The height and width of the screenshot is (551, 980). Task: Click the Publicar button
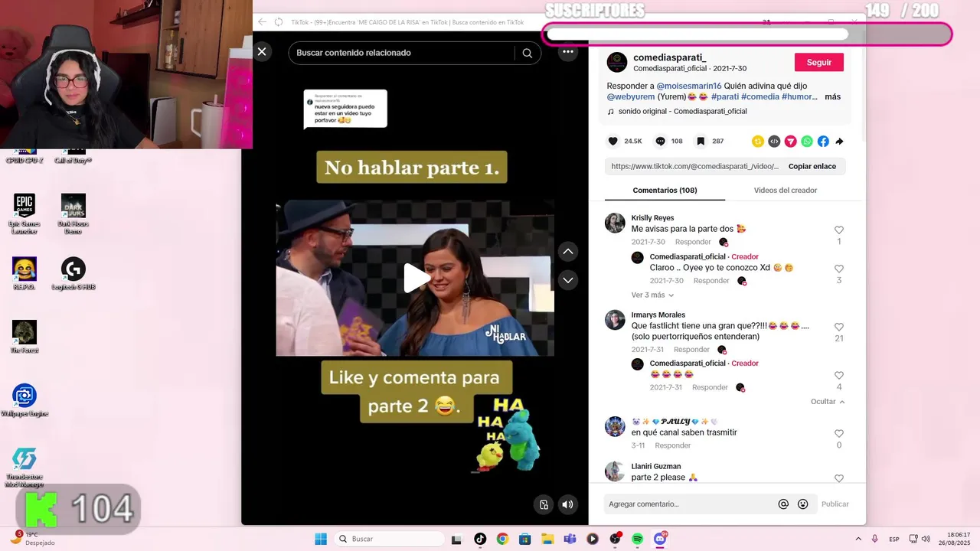point(835,504)
